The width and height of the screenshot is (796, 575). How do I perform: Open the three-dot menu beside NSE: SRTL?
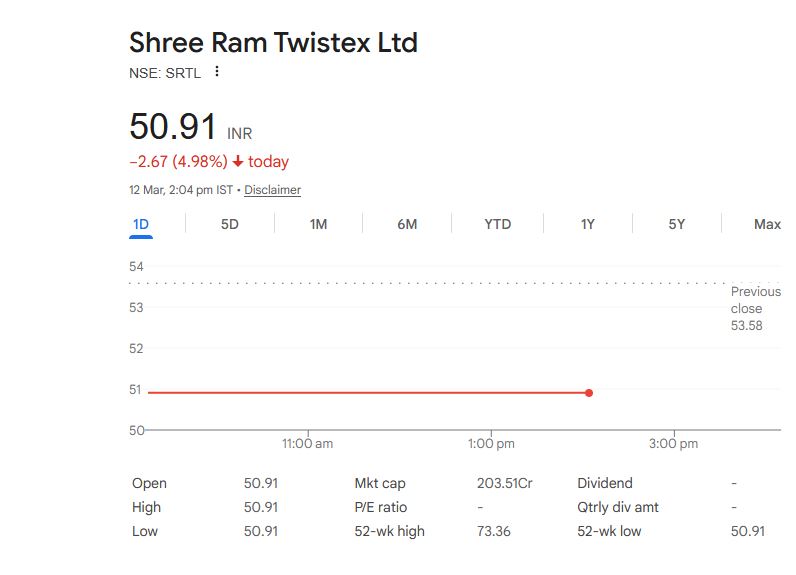click(217, 72)
